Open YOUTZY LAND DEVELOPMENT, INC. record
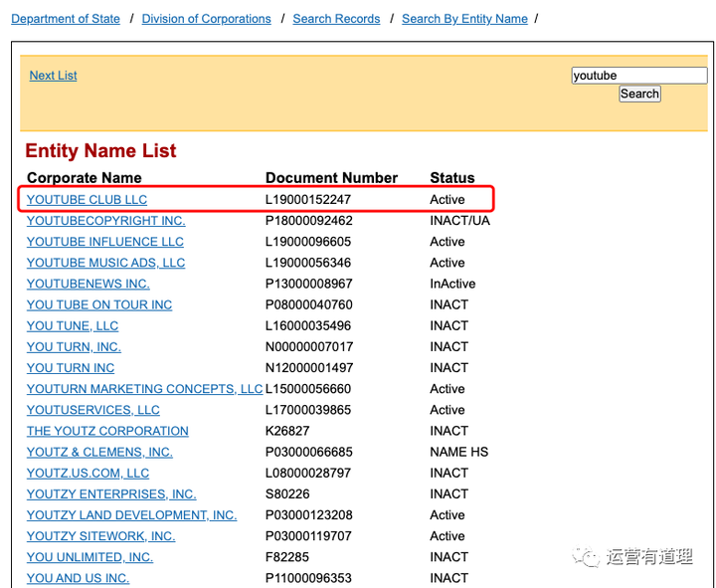Image resolution: width=716 pixels, height=588 pixels. tap(131, 515)
